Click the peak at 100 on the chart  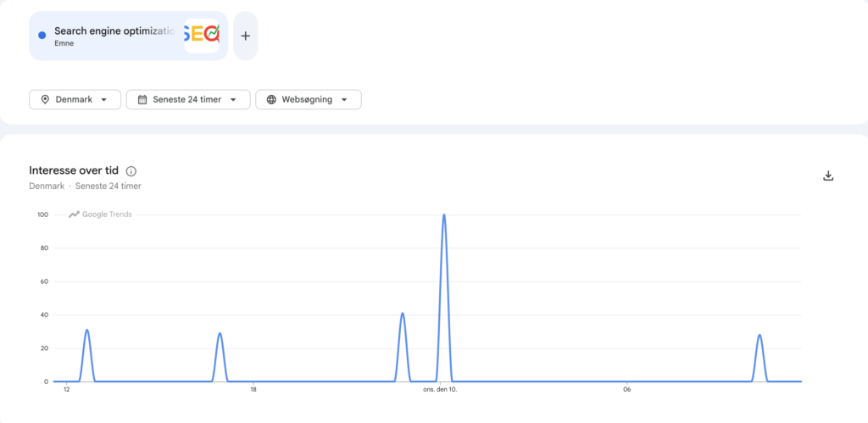[x=444, y=215]
